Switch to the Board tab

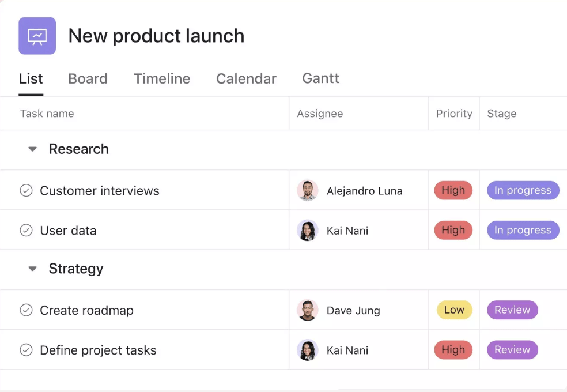tap(88, 78)
